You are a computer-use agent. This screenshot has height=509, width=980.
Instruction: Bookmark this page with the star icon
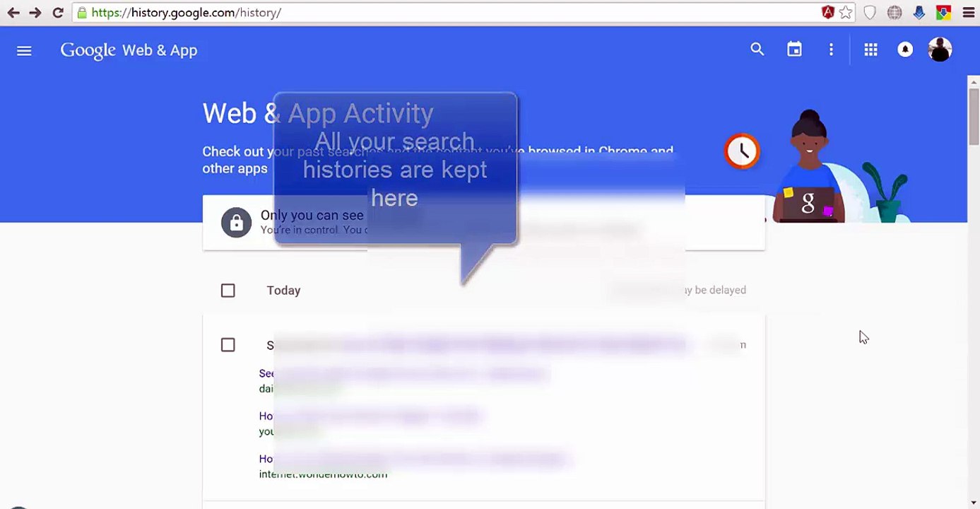point(846,13)
